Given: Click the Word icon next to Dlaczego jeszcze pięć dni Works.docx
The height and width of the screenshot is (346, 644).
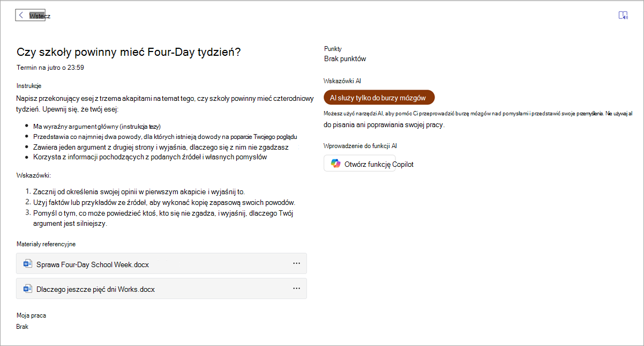Looking at the screenshot, I should (28, 289).
